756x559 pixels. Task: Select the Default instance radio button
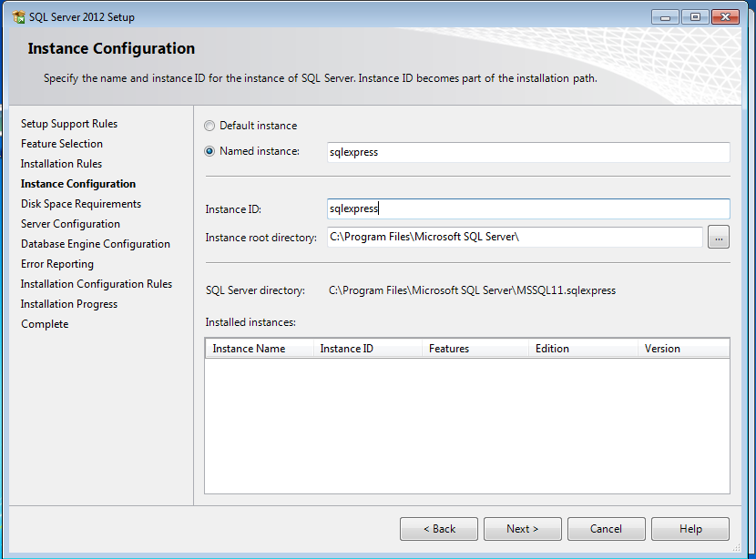click(210, 126)
